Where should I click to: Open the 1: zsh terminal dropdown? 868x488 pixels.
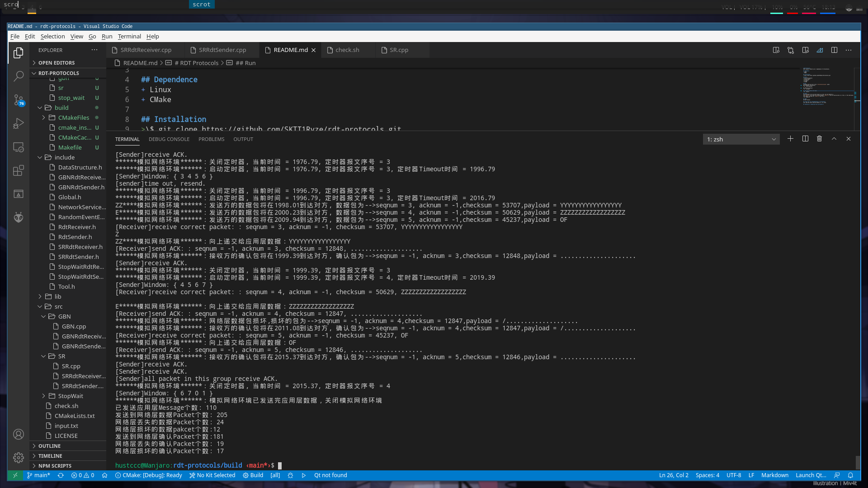tap(741, 139)
